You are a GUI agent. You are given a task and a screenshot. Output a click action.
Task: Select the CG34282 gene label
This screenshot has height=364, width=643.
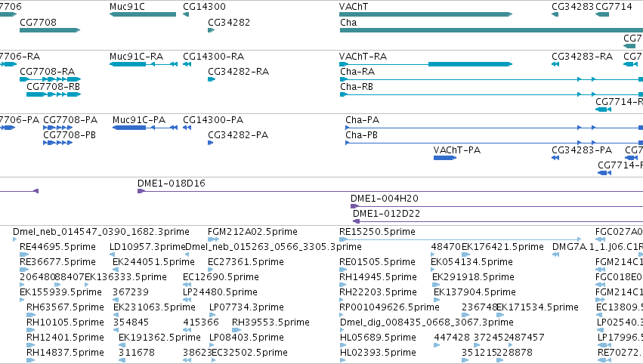coord(229,22)
